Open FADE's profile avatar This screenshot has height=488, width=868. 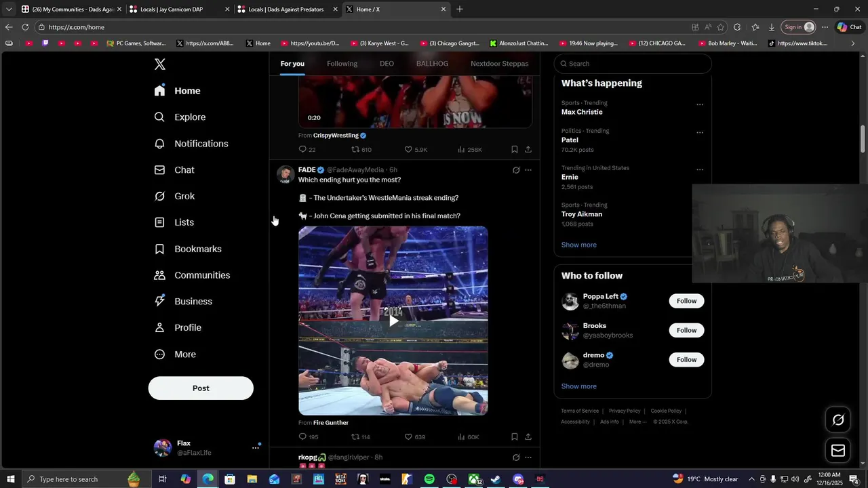tap(285, 175)
